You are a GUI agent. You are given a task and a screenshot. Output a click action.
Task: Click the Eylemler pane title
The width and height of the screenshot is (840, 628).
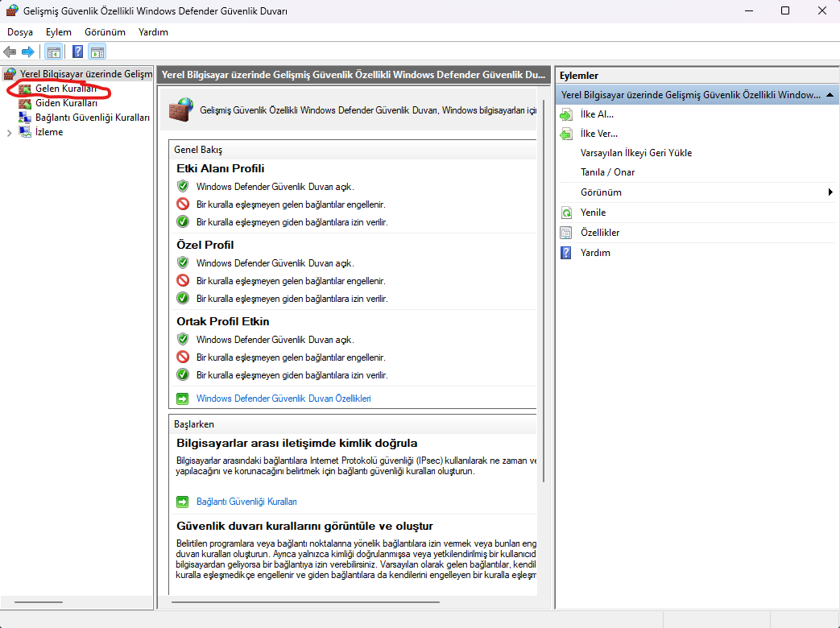tap(579, 76)
